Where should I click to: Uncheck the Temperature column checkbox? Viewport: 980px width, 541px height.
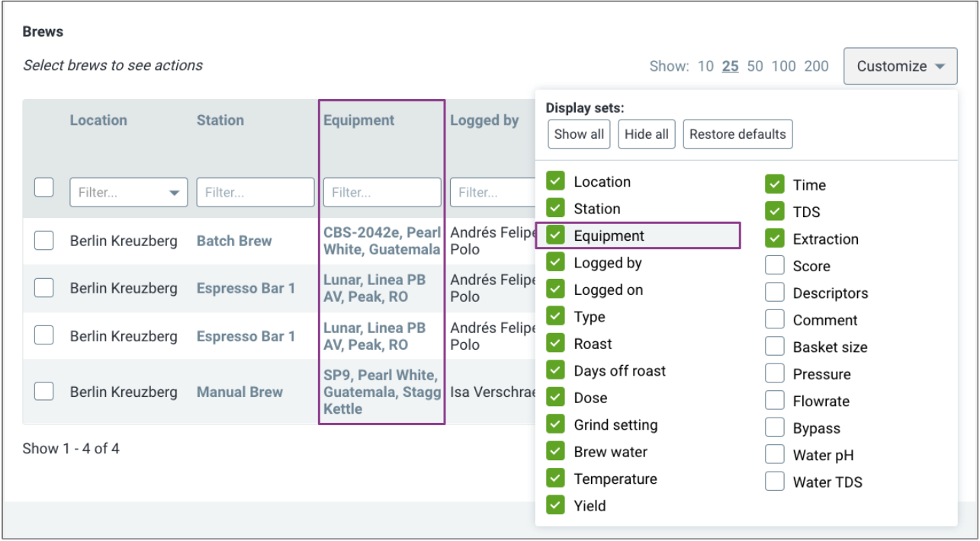coord(555,479)
